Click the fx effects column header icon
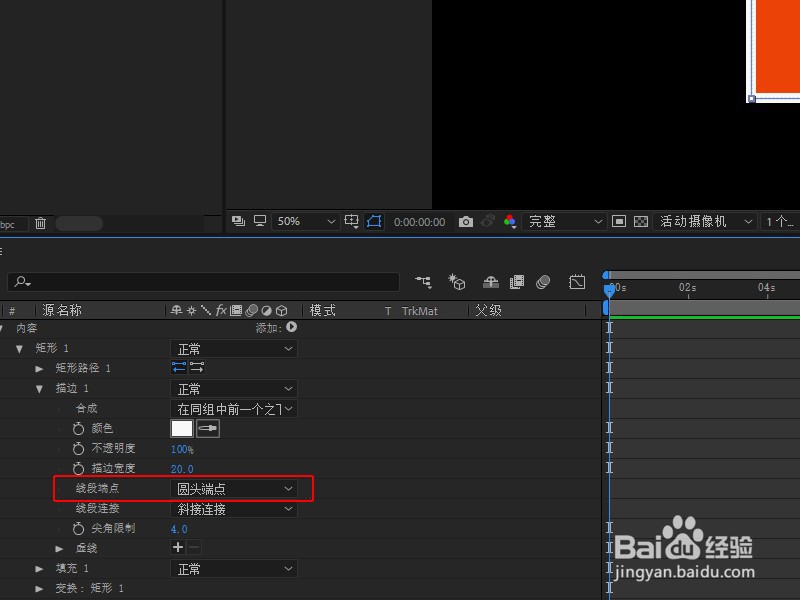This screenshot has height=600, width=800. (x=221, y=310)
